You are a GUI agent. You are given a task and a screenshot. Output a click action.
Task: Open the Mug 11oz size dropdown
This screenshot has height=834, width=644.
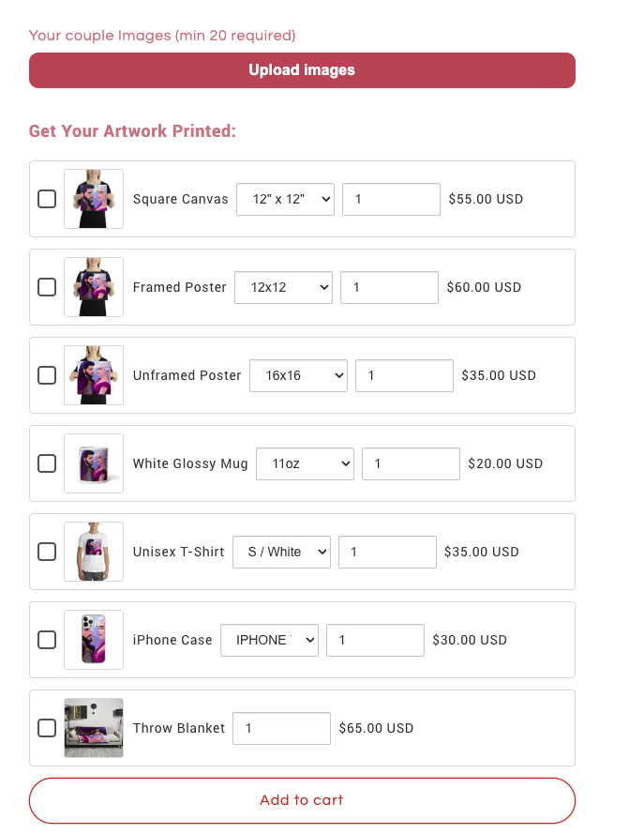pyautogui.click(x=305, y=463)
